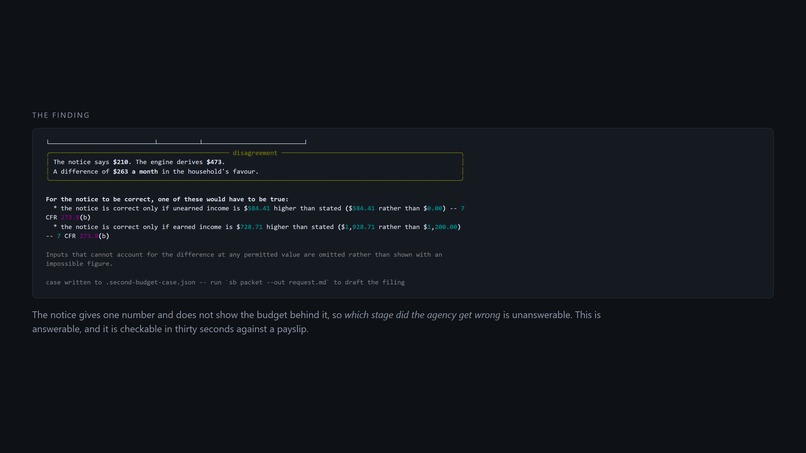Select line 'The notice says $210'
The image size is (806, 453).
[139, 162]
